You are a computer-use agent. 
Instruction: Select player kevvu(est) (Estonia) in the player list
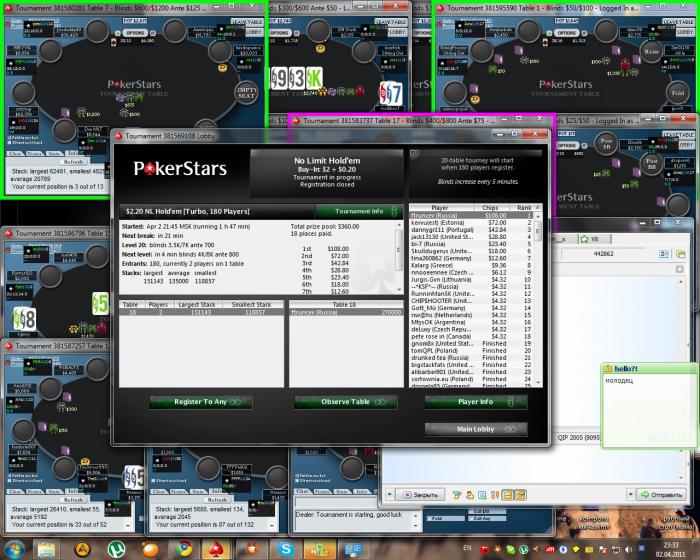[x=471, y=222]
